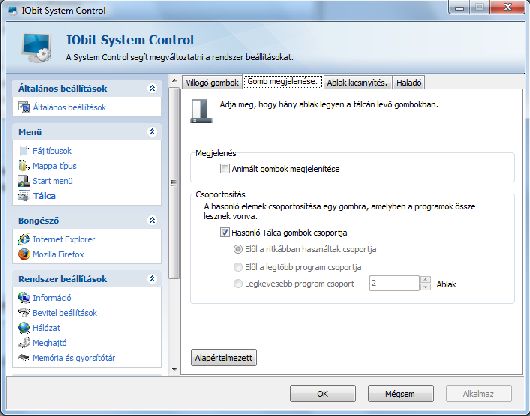Switch to the Villogó gombok tab

click(212, 82)
